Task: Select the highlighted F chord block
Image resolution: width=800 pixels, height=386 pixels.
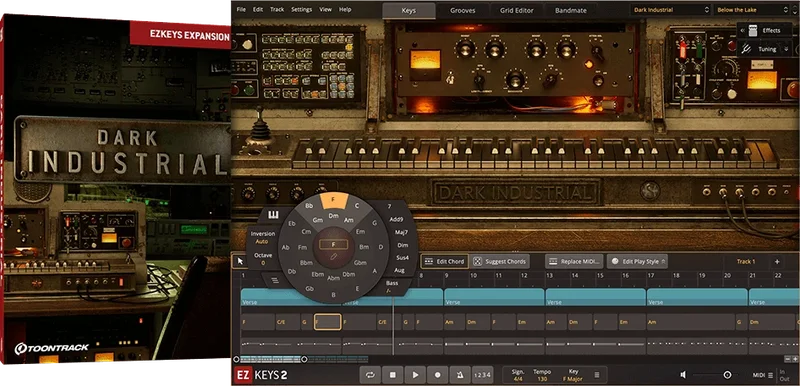Action: 328,322
